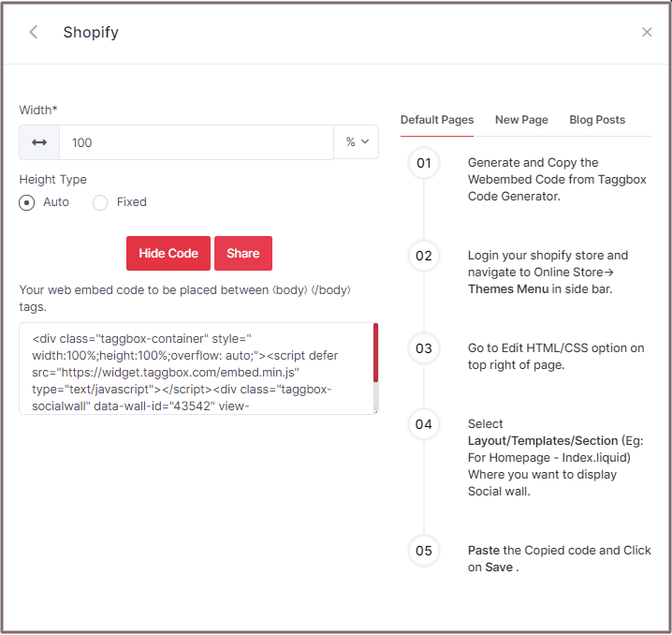
Task: Focus the Width value input field
Action: [x=197, y=142]
